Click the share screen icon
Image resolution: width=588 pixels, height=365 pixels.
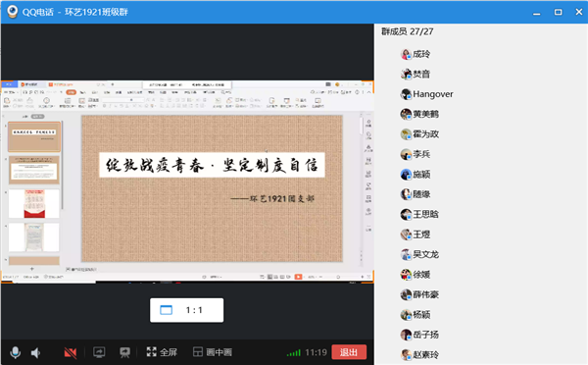[x=99, y=352]
